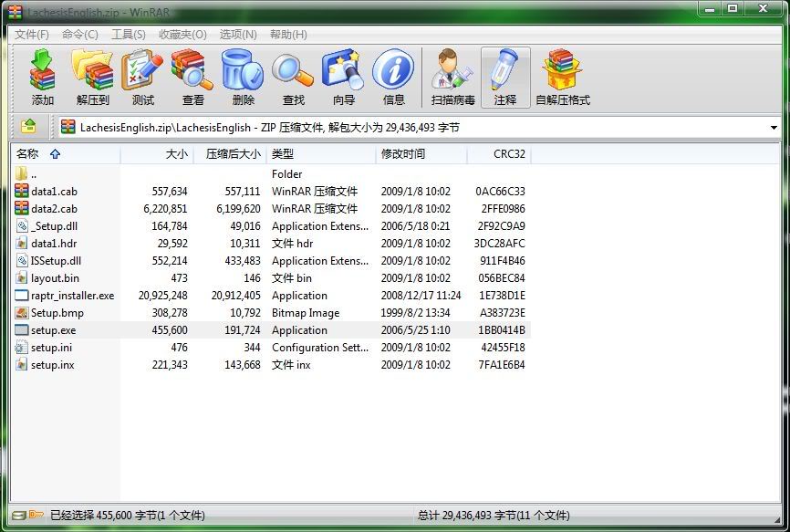Click the WinRAR icon in title bar
The height and width of the screenshot is (532, 790).
[16, 12]
